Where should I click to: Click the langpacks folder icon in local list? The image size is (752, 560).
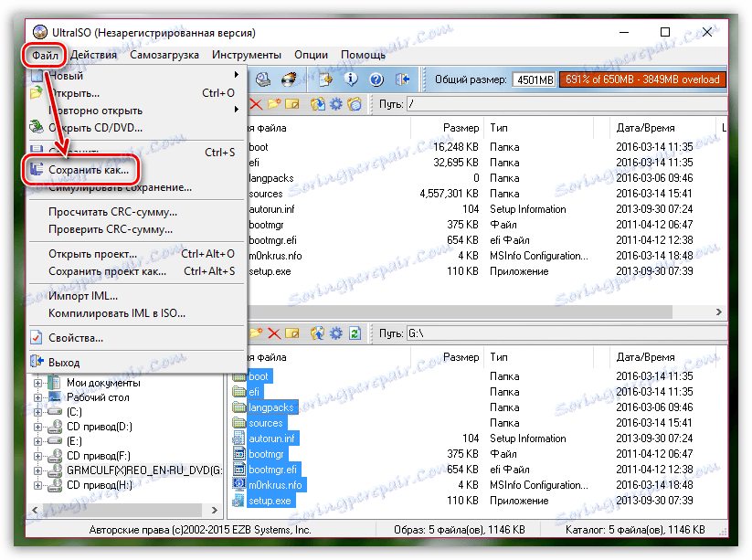(x=238, y=407)
